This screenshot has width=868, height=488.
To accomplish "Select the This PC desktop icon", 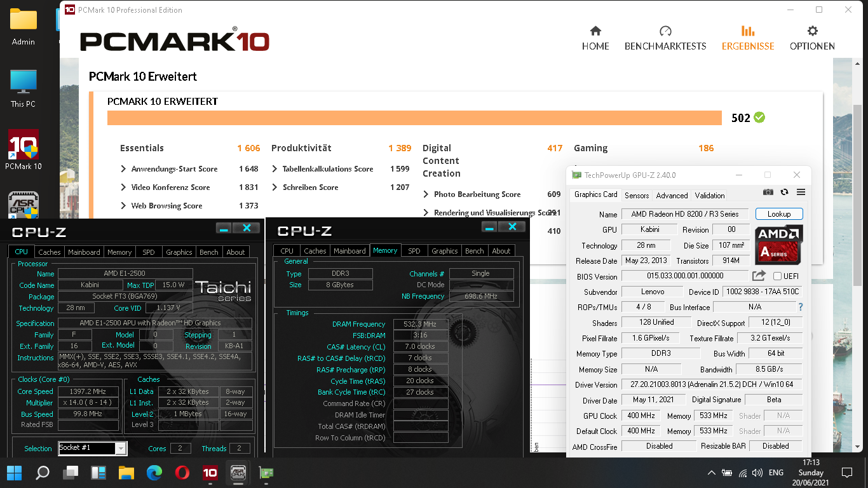I will [x=24, y=88].
